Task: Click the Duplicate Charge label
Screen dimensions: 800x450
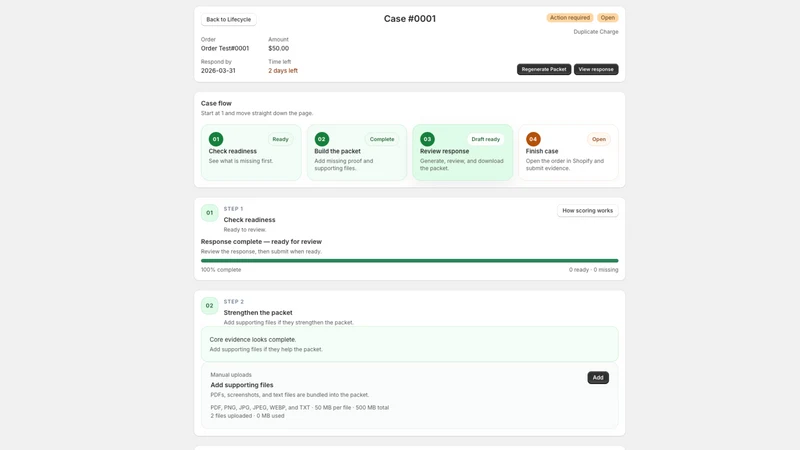Action: pos(595,32)
